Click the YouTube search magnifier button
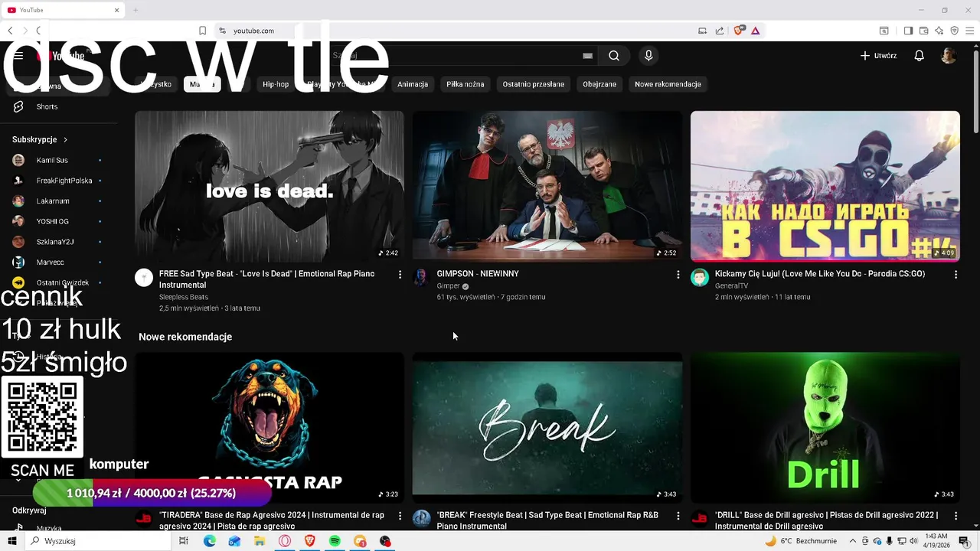This screenshot has width=980, height=551. pos(614,56)
